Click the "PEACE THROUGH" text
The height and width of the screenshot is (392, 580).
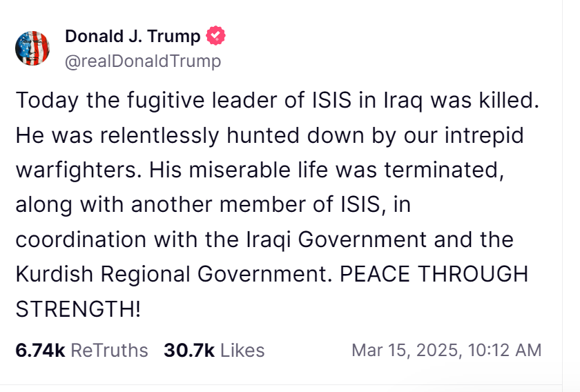[434, 274]
